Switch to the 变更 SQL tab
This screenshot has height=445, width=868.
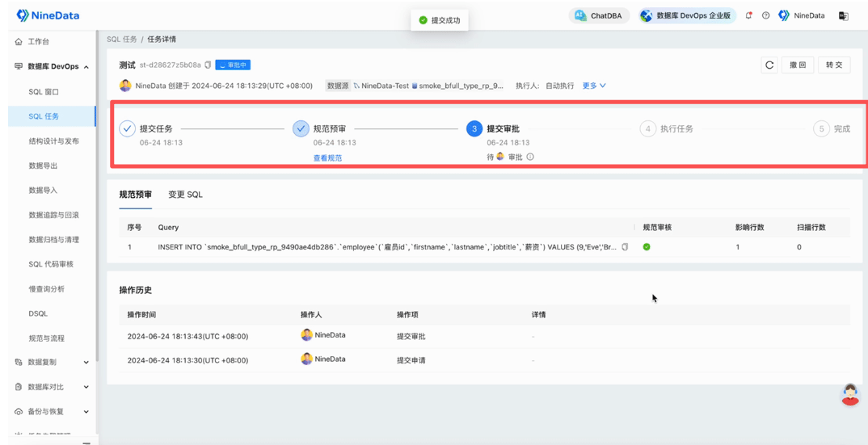(185, 195)
